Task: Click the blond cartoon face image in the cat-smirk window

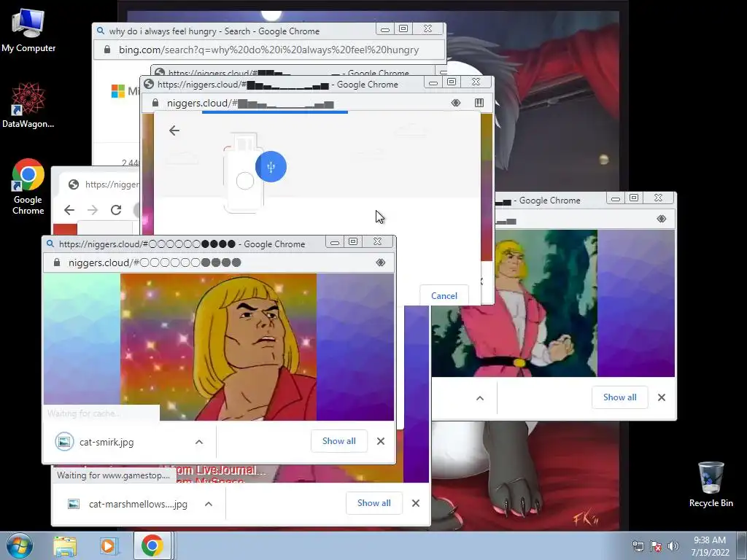Action: tap(218, 346)
